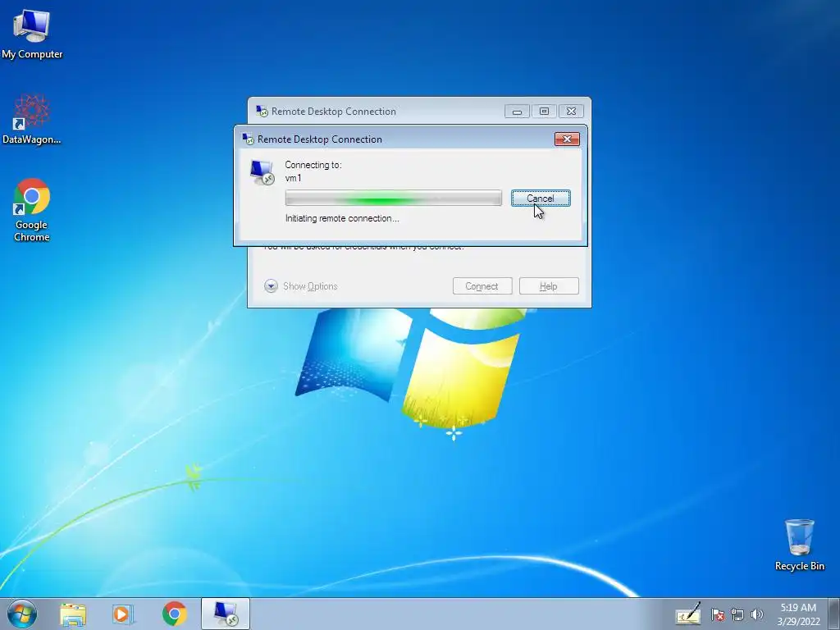Select Google Chrome desktop shortcut

point(32,210)
